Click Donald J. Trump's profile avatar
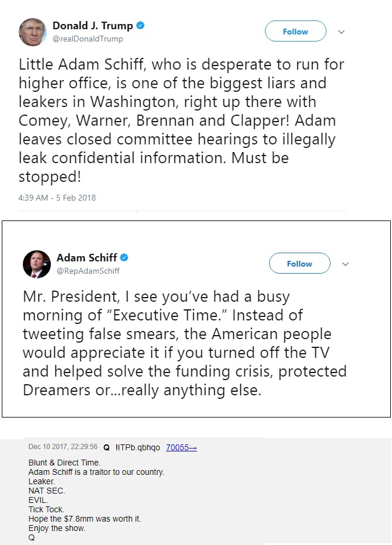The height and width of the screenshot is (545, 392). 33,32
